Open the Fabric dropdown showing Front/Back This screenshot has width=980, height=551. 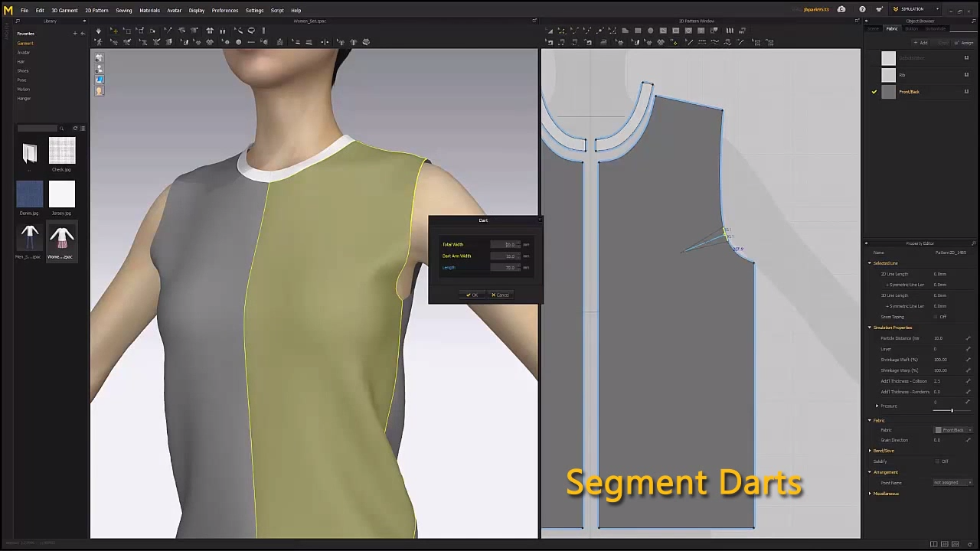(953, 430)
